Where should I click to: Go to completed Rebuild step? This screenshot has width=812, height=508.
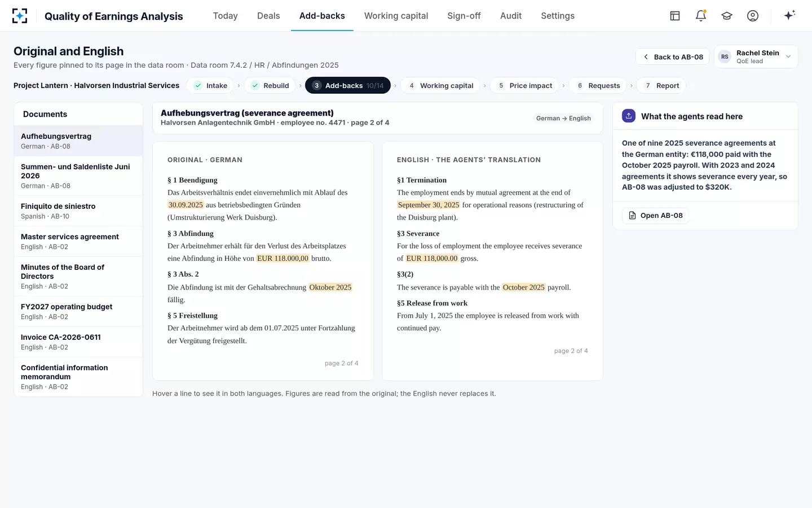click(270, 85)
